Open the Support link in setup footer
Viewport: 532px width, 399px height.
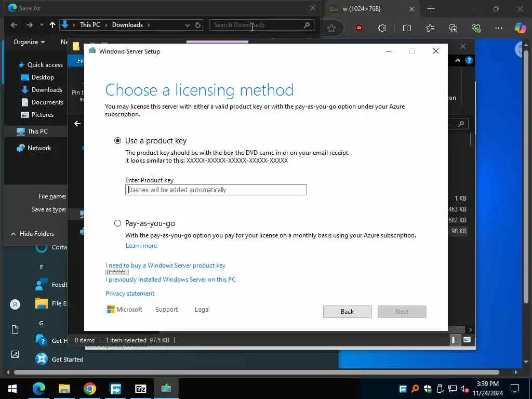[167, 310]
